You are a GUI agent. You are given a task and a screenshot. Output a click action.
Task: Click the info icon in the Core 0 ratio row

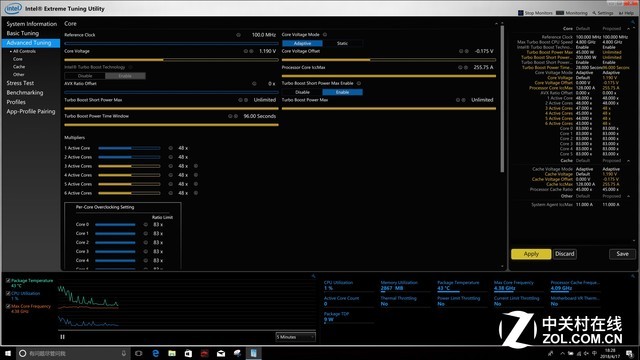(x=146, y=224)
